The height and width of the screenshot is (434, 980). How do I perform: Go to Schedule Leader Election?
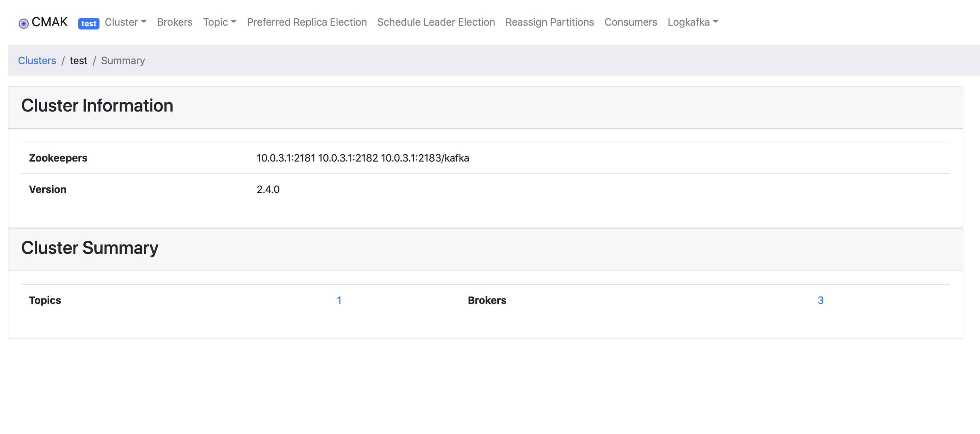click(x=436, y=22)
